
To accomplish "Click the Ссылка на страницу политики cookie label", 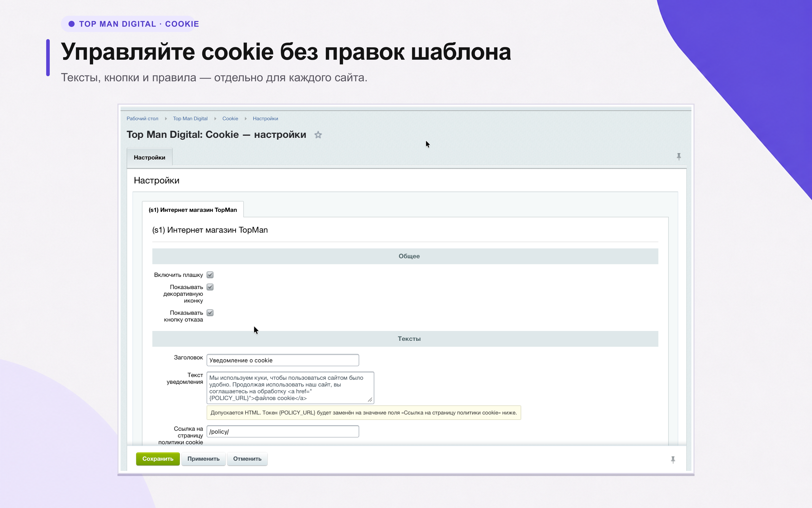I will (180, 435).
